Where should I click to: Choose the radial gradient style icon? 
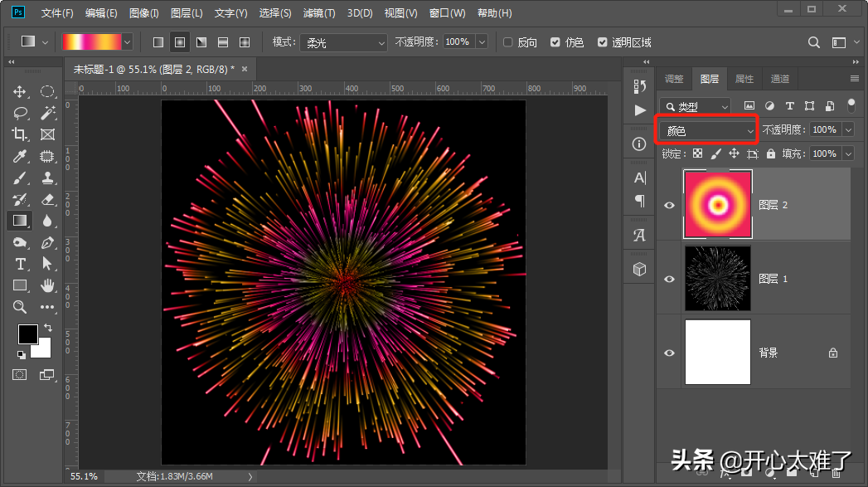[x=180, y=42]
